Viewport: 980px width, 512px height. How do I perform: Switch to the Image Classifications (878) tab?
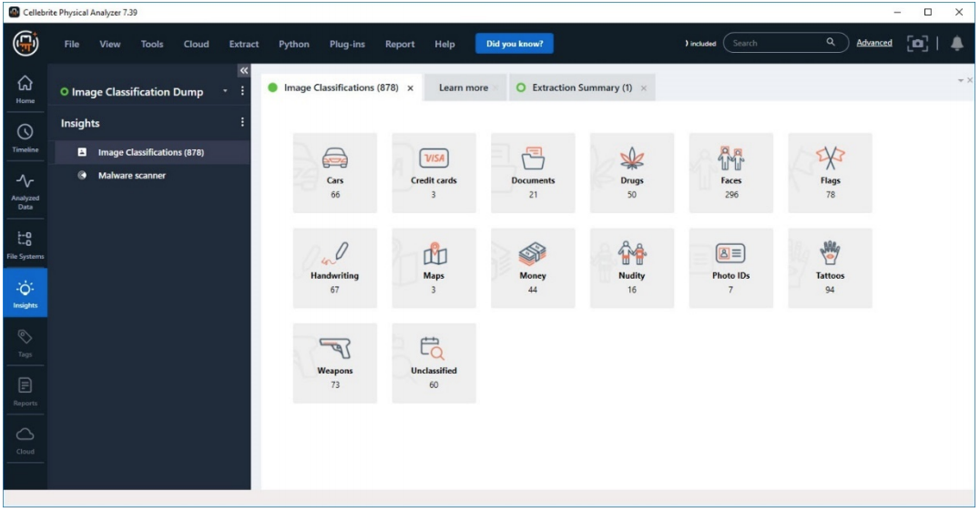point(341,87)
